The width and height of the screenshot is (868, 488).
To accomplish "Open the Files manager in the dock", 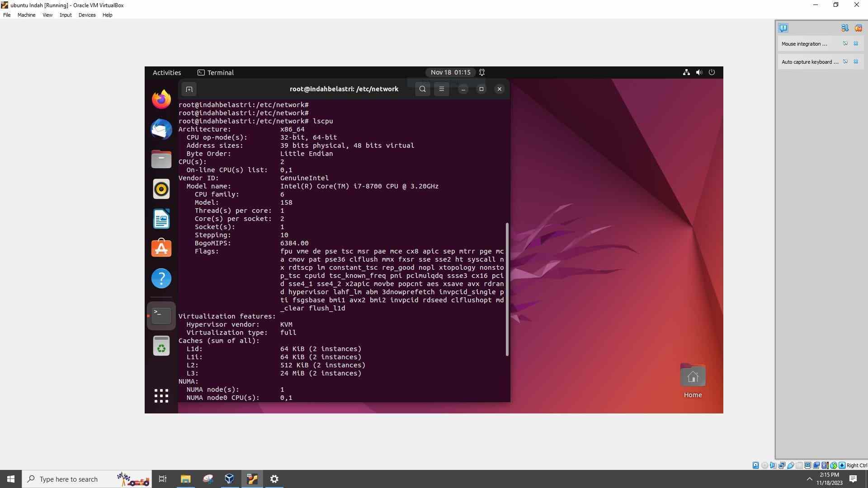I will tap(161, 159).
